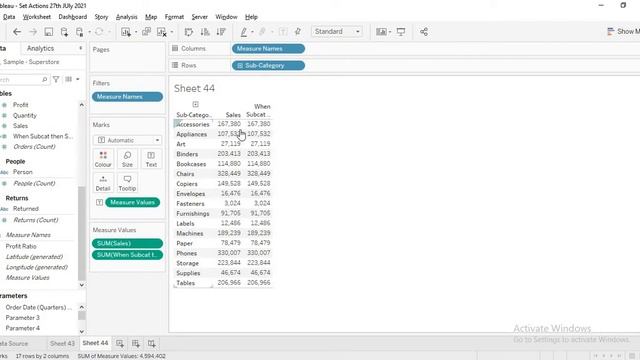Image resolution: width=640 pixels, height=360 pixels.
Task: Click the Phones row label
Action: (x=187, y=253)
